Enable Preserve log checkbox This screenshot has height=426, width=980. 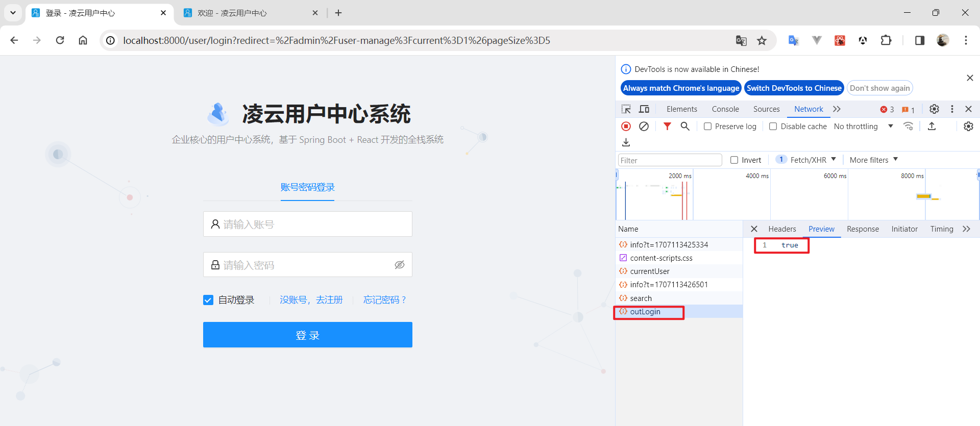point(707,127)
